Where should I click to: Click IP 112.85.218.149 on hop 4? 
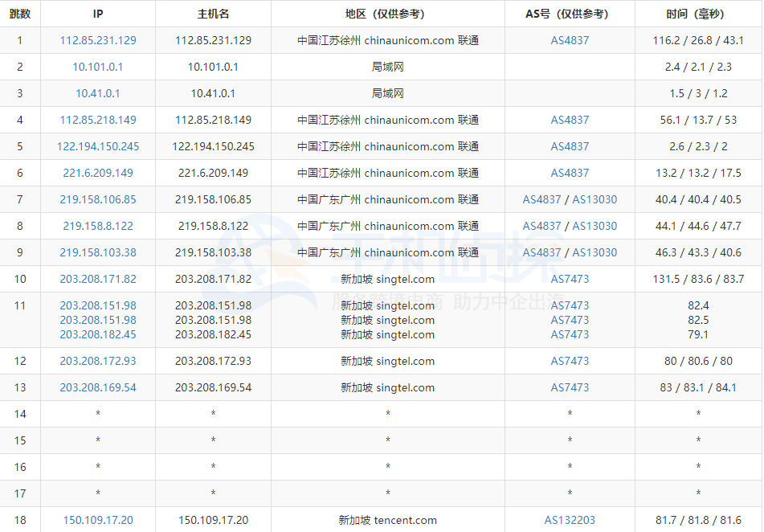click(98, 120)
